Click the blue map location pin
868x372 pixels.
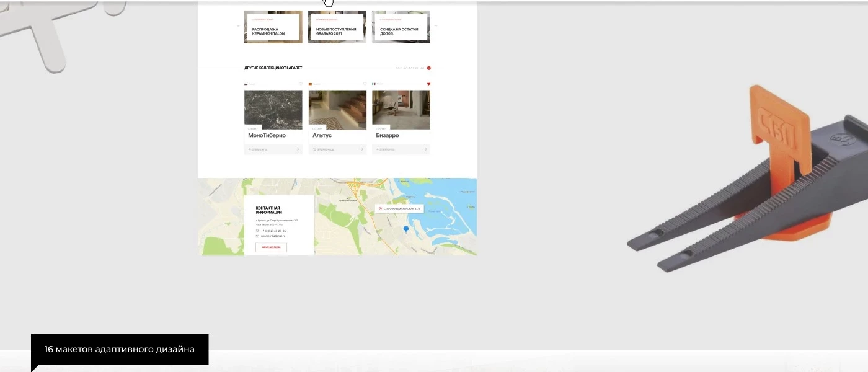[x=406, y=229]
